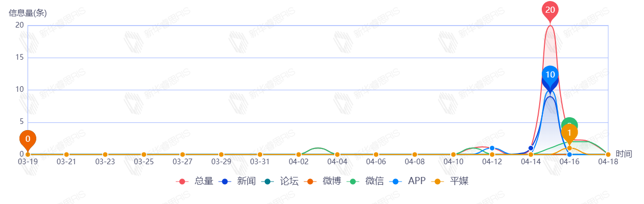Click the data point at 04-18
The width and height of the screenshot is (644, 204).
click(x=608, y=155)
